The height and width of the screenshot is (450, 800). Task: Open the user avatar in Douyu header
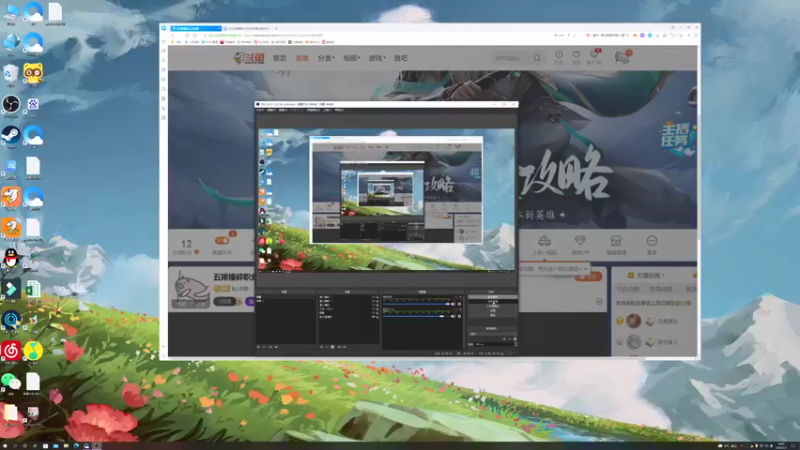tap(622, 57)
